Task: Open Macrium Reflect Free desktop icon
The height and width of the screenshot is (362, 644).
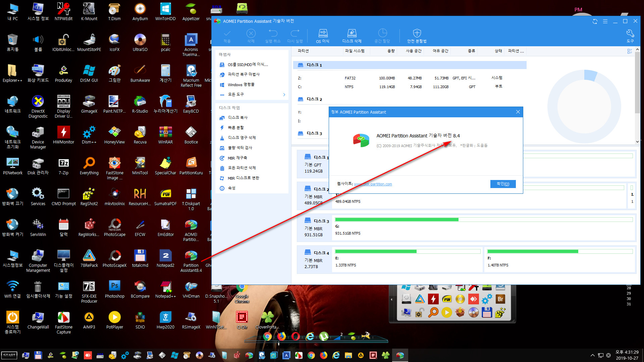Action: (191, 76)
